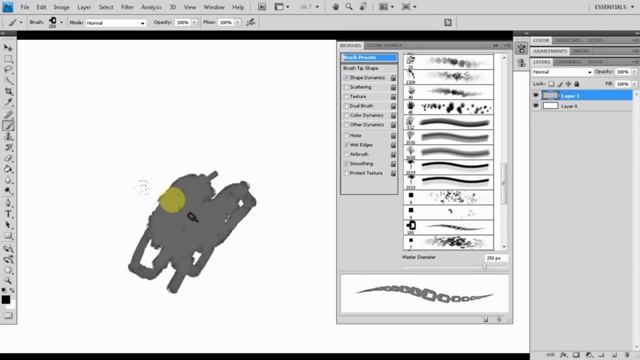
Task: Select the Zoom tool in toolbox
Action: click(x=8, y=281)
